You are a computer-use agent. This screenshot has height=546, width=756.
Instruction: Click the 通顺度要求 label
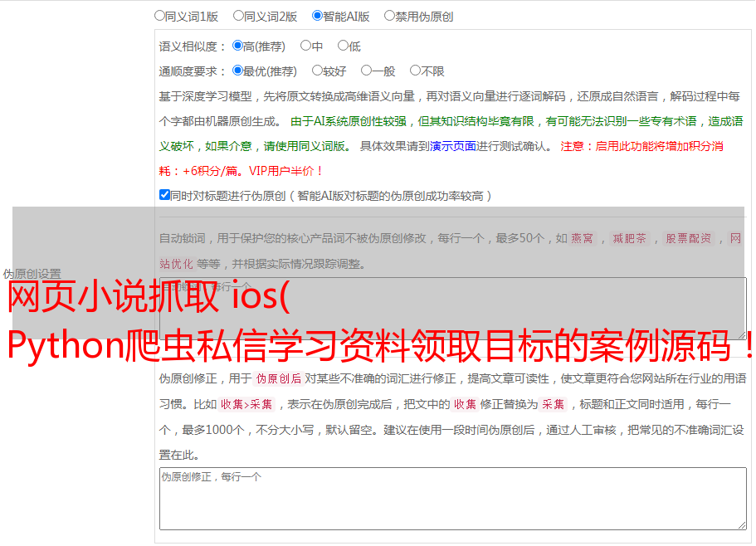[x=193, y=72]
